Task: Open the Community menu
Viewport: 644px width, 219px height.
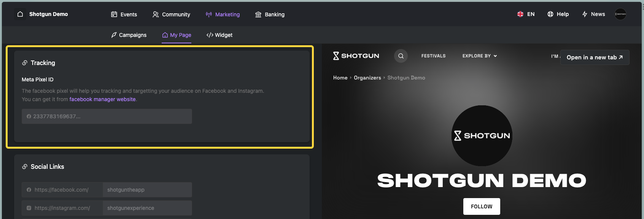Action: tap(171, 14)
